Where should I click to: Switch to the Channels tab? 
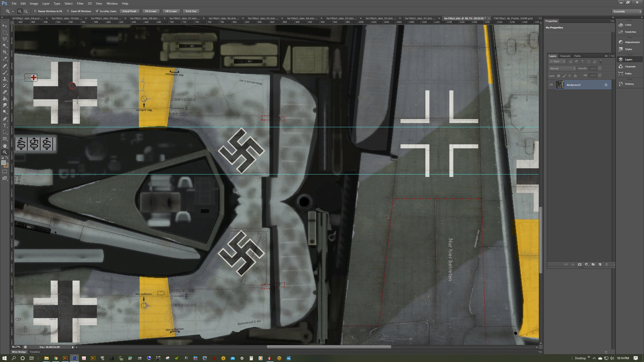(x=565, y=56)
